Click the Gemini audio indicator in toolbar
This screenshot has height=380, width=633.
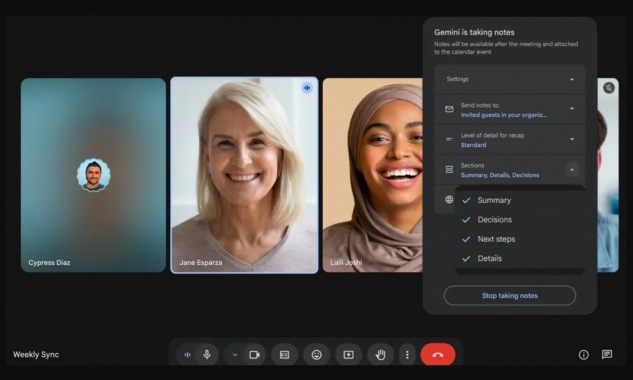tap(187, 355)
